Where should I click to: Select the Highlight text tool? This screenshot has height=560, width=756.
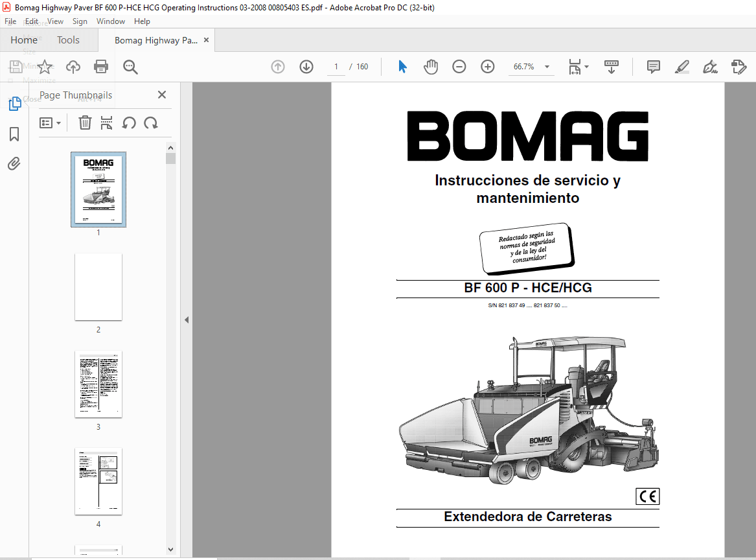point(682,66)
